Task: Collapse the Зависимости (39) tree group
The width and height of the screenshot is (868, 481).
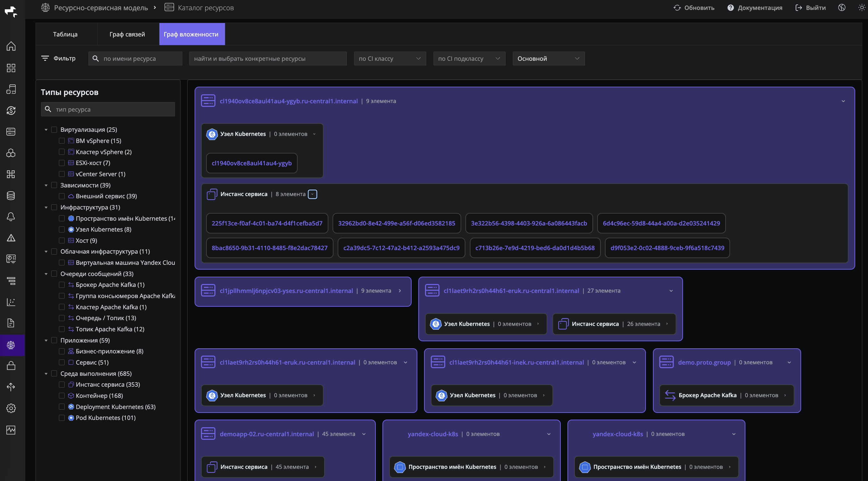Action: pos(46,185)
